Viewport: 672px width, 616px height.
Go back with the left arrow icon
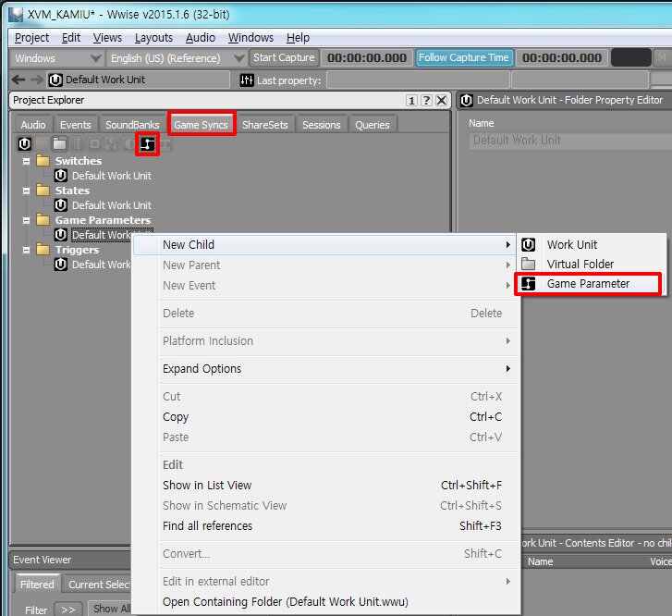(18, 80)
